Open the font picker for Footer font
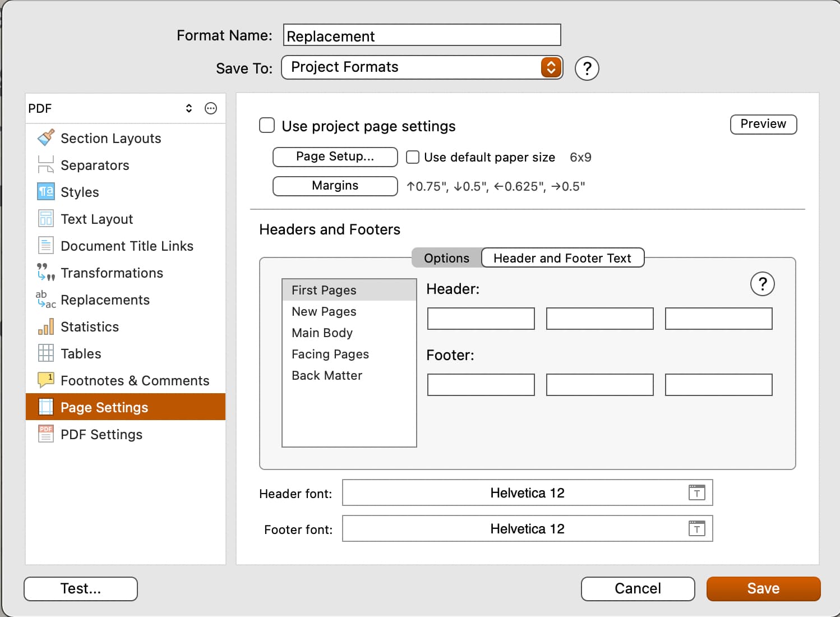 (697, 528)
